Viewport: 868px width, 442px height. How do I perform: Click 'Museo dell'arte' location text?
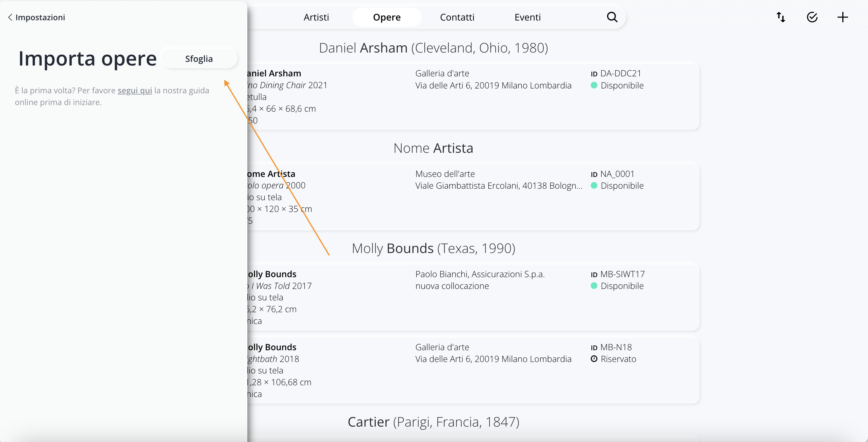tap(445, 174)
